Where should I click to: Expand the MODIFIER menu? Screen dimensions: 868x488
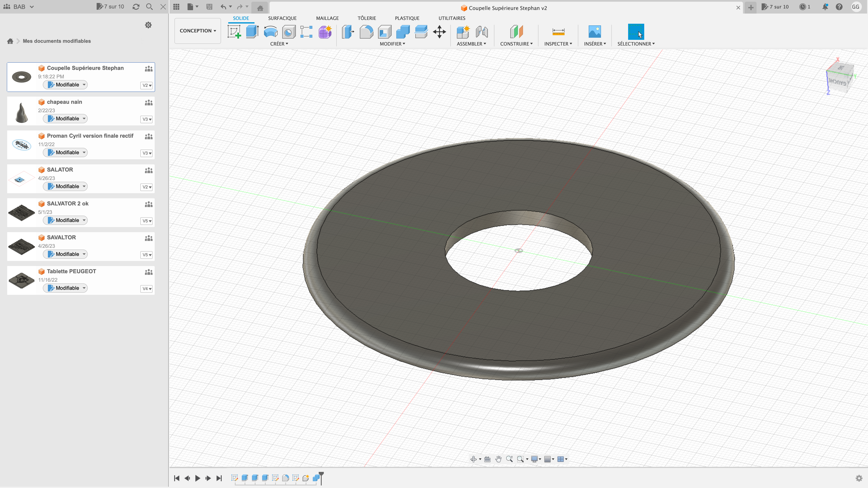point(392,44)
